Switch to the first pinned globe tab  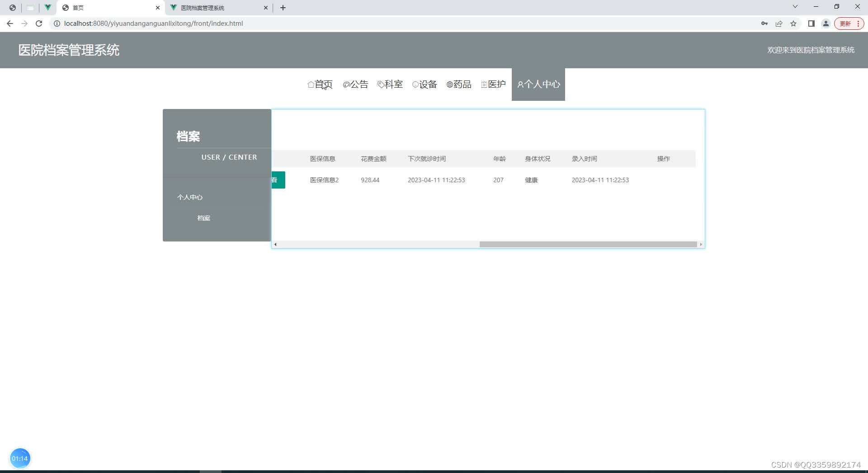coord(13,8)
